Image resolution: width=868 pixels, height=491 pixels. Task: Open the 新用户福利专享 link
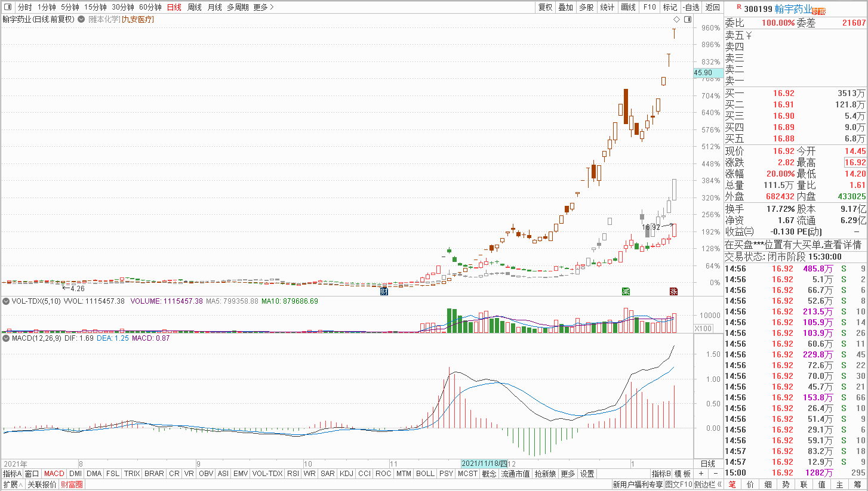(x=638, y=484)
